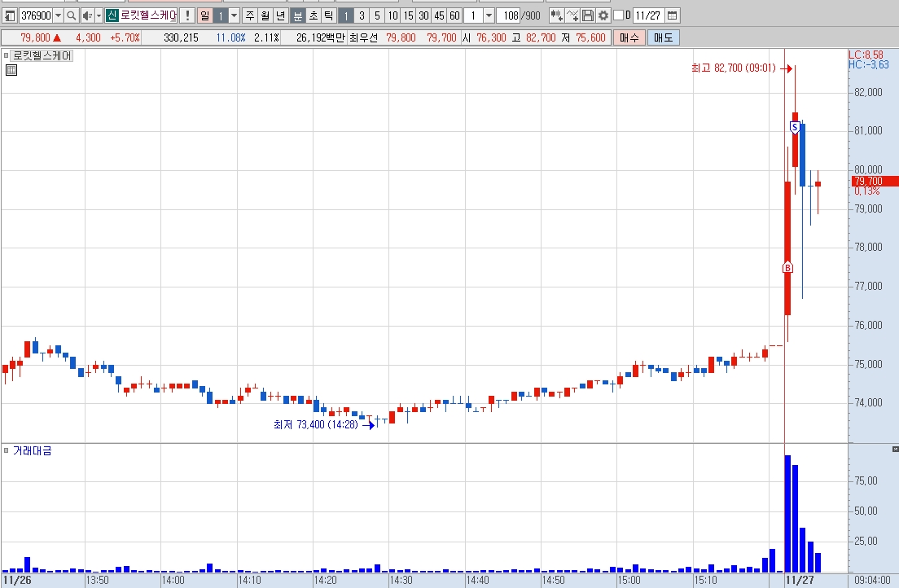Click the 매도 sell button

[664, 37]
